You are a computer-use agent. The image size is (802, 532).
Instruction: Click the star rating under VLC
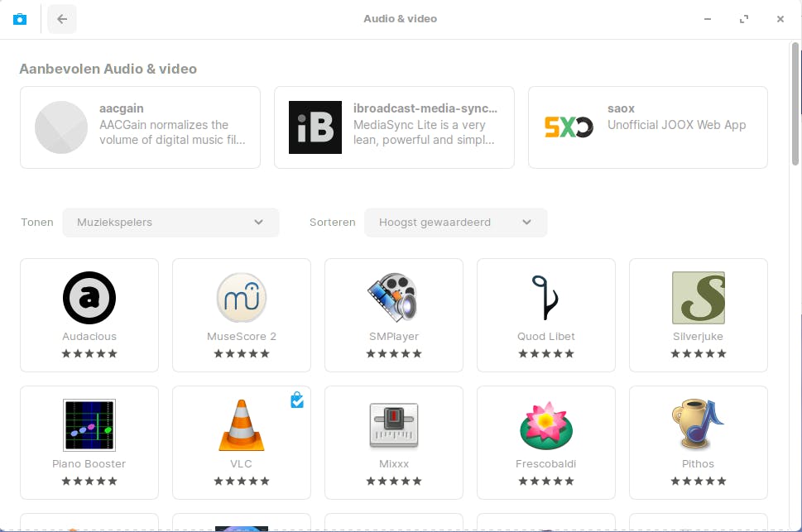pyautogui.click(x=242, y=481)
